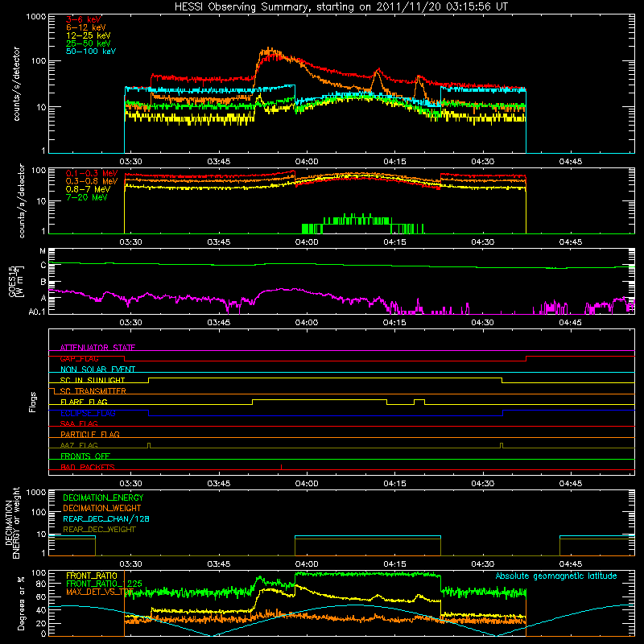This screenshot has width=644, height=644.
Task: Click the DECIMATION_ENERGY legend label
Action: 103,497
